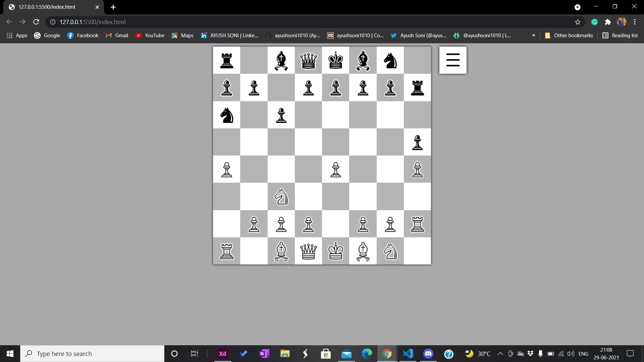Show hidden system tray icons

point(500,354)
